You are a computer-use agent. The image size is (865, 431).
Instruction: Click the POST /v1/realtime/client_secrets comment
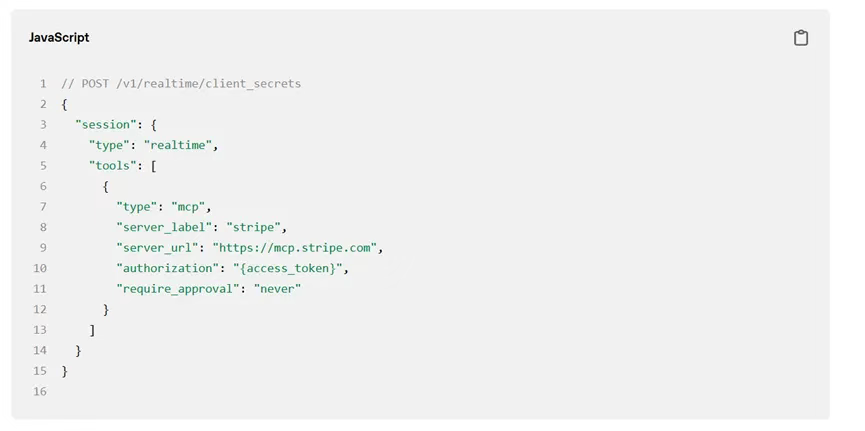coord(181,84)
